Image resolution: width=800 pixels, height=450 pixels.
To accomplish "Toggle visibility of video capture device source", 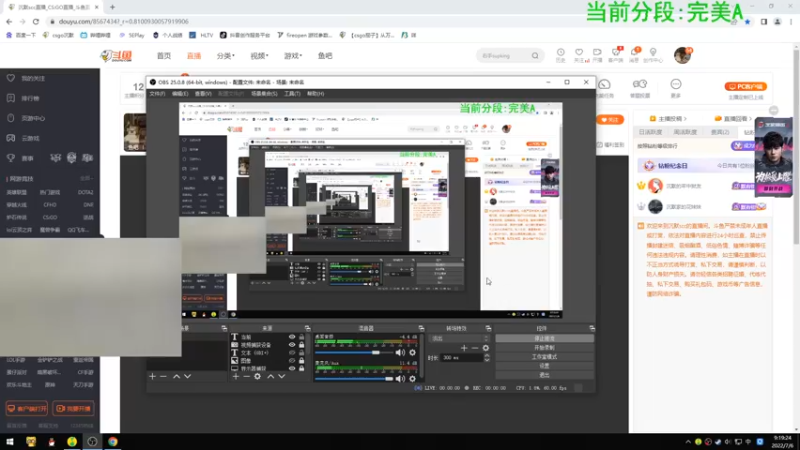I will click(292, 345).
